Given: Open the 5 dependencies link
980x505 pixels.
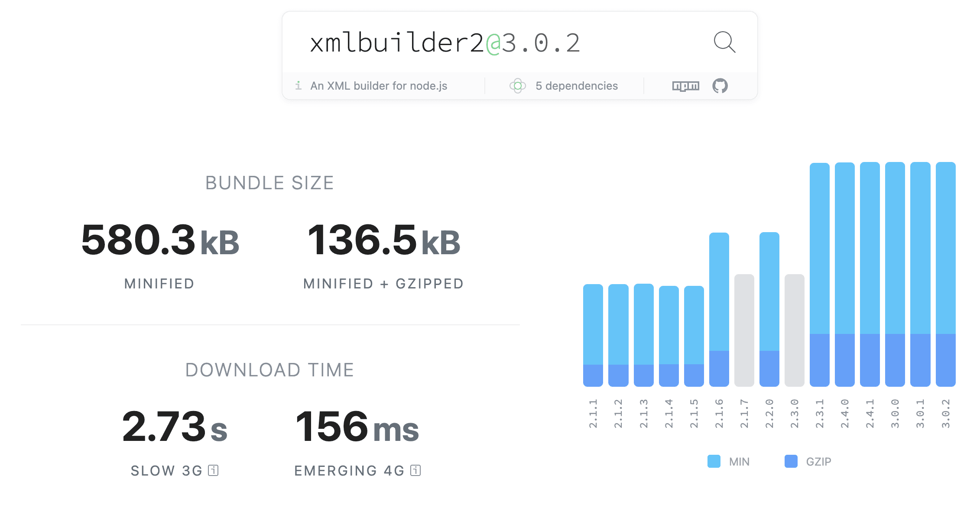Looking at the screenshot, I should pyautogui.click(x=577, y=86).
